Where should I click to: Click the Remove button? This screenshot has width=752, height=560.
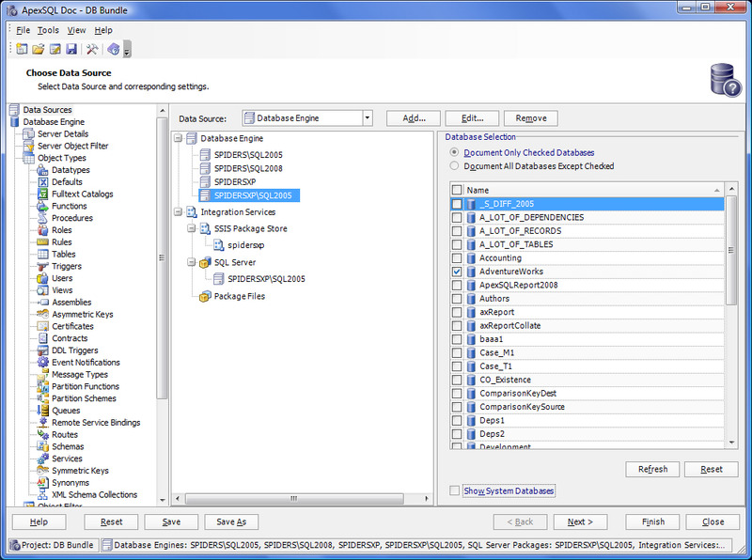click(x=531, y=118)
